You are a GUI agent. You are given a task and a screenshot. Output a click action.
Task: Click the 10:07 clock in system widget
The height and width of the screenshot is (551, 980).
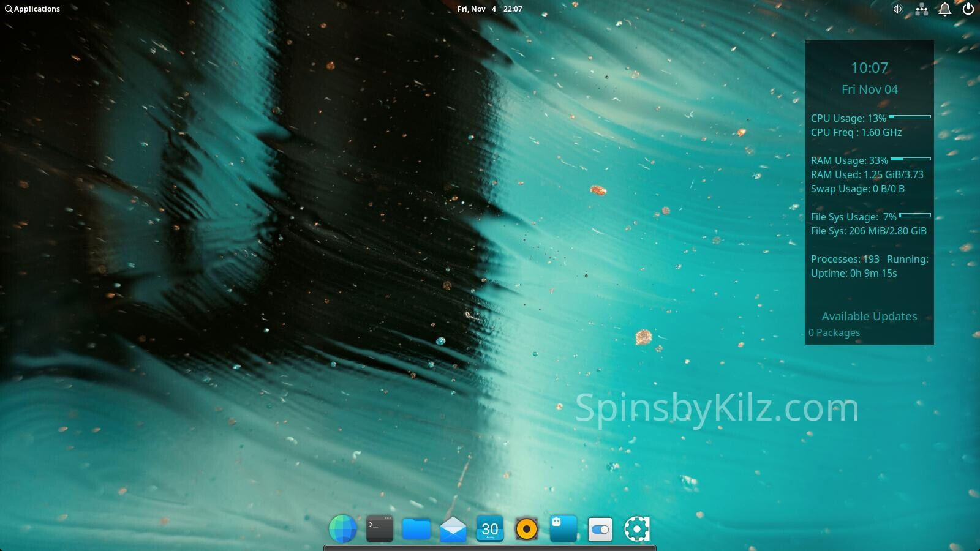click(869, 68)
